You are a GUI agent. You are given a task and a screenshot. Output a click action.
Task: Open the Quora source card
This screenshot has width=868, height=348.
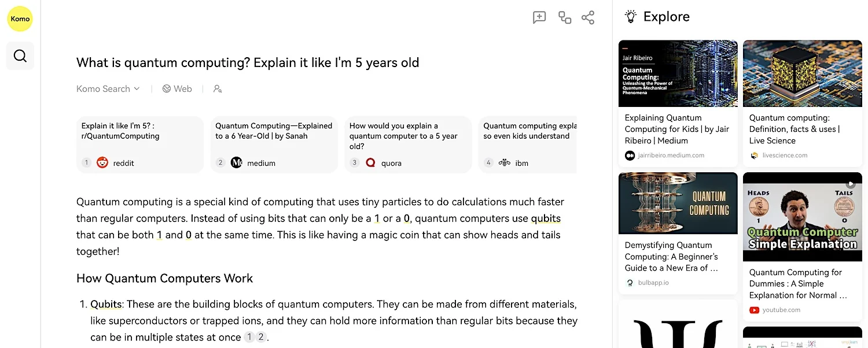click(x=408, y=145)
